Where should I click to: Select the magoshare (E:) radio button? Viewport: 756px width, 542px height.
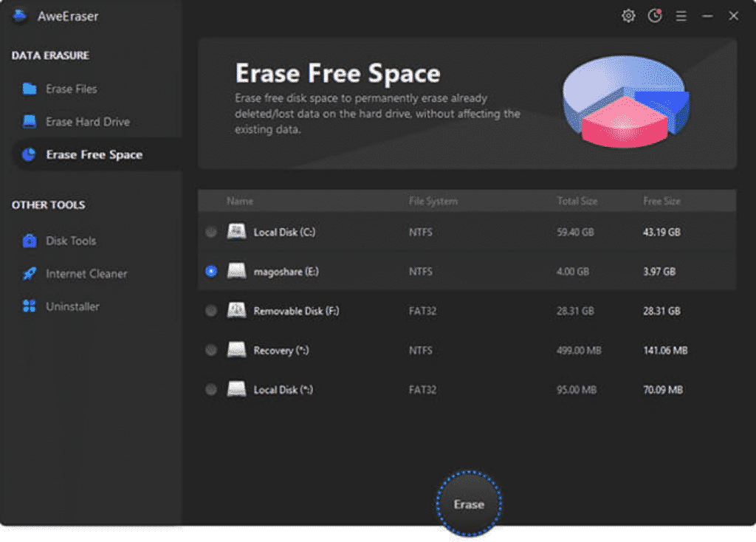click(x=211, y=271)
